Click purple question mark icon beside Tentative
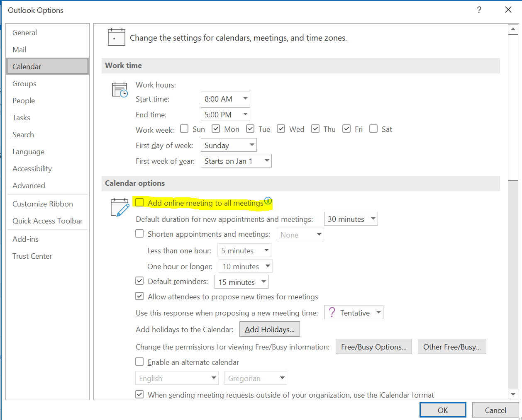The height and width of the screenshot is (420, 522). click(x=332, y=313)
